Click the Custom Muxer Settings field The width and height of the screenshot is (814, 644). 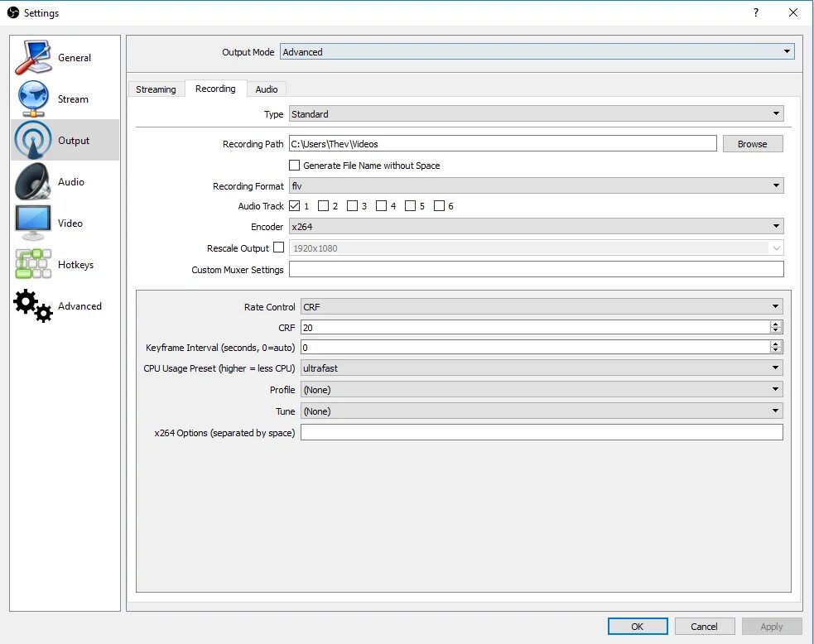pos(537,269)
